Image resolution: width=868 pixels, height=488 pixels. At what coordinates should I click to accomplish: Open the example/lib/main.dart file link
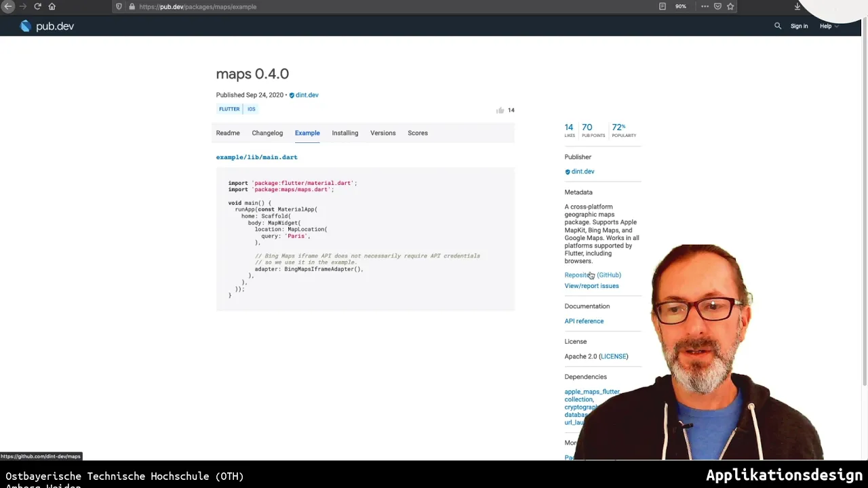pos(257,157)
